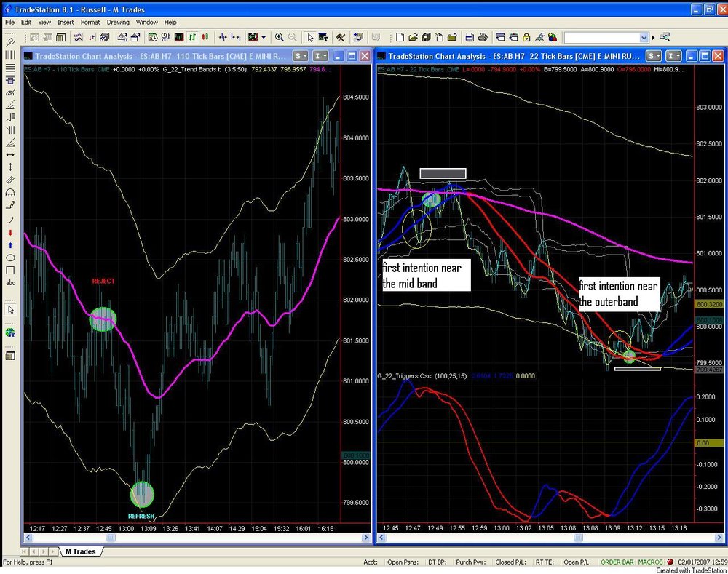Open the Format menu
Viewport: 728px width, 574px height.
pyautogui.click(x=90, y=22)
